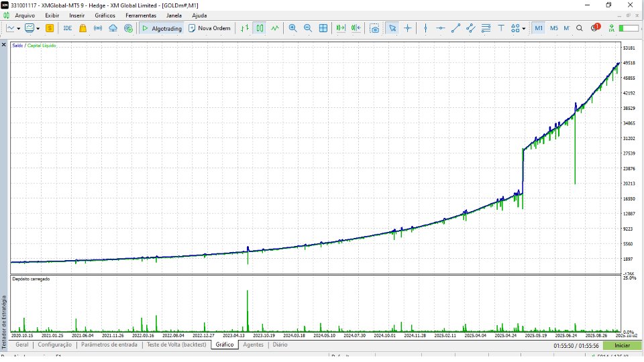The image size is (644, 362).
Task: Switch to the Agentes tab
Action: coord(253,345)
